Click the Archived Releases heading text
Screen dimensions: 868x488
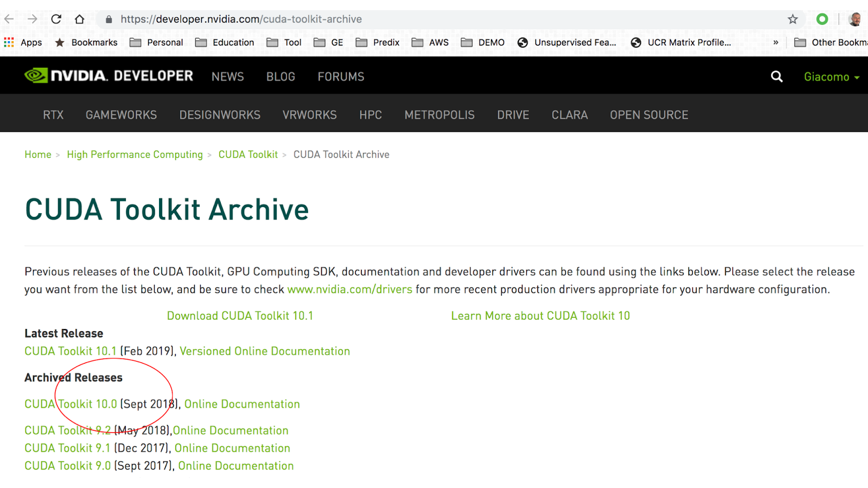coord(73,377)
